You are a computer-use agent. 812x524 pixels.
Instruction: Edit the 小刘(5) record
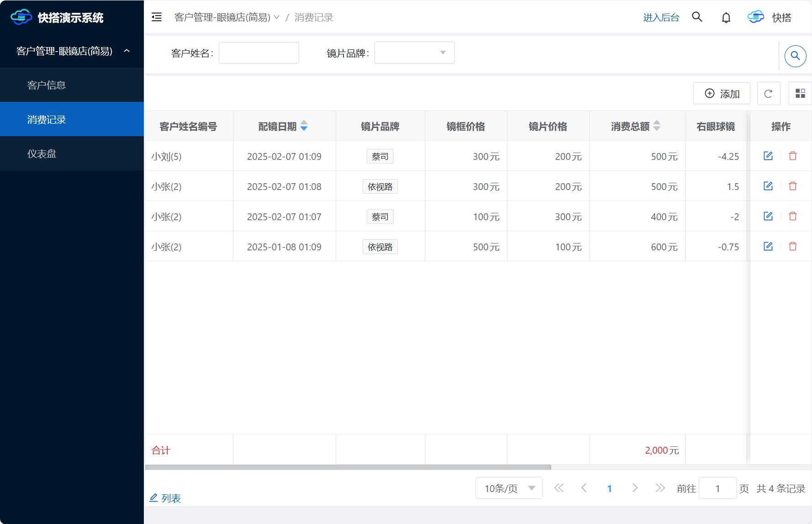point(768,156)
